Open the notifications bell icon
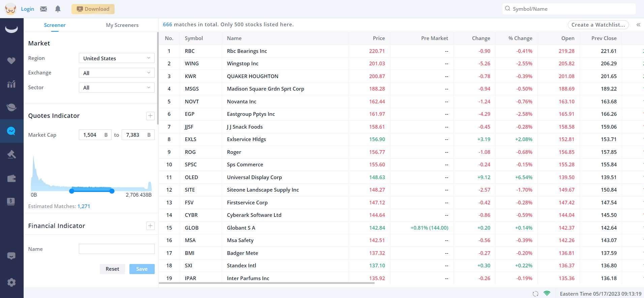644x298 pixels. pyautogui.click(x=58, y=9)
